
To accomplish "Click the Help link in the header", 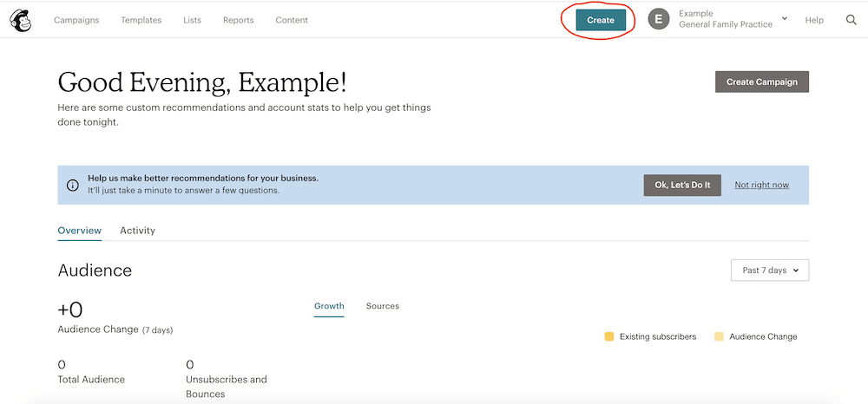I will point(814,20).
